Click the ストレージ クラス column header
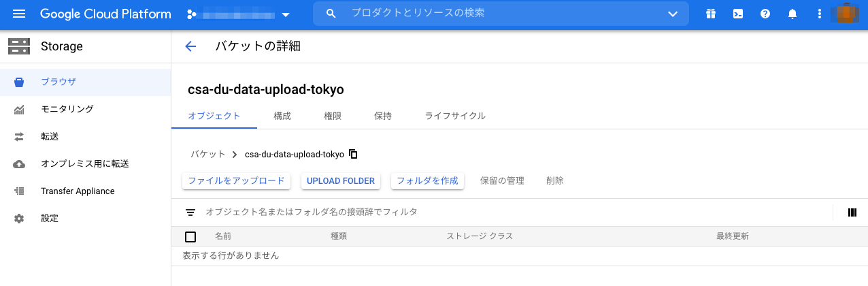 point(480,236)
